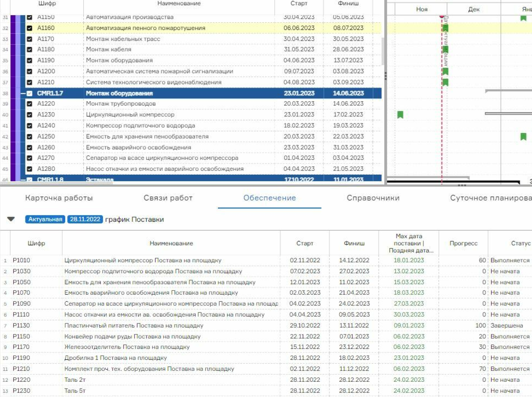The width and height of the screenshot is (532, 397).
Task: Click the green date 15.03.2023 in the P1050 row
Action: click(409, 282)
